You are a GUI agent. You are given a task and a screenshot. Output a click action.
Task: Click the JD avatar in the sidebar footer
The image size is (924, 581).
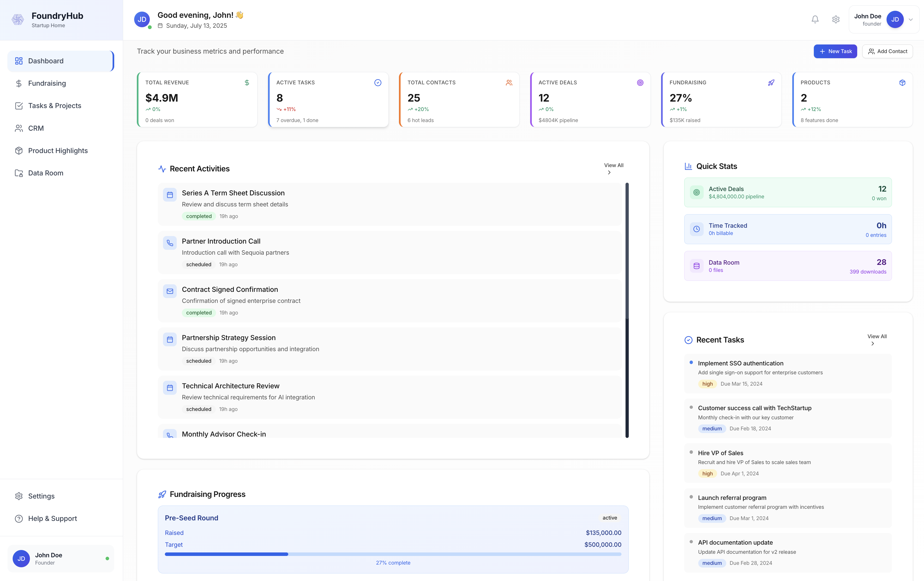click(x=21, y=558)
